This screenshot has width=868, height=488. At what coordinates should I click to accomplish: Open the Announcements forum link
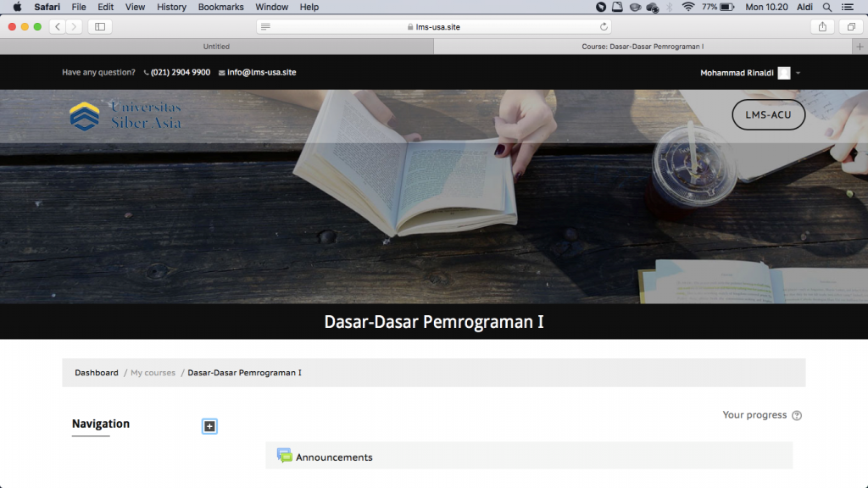click(x=334, y=457)
